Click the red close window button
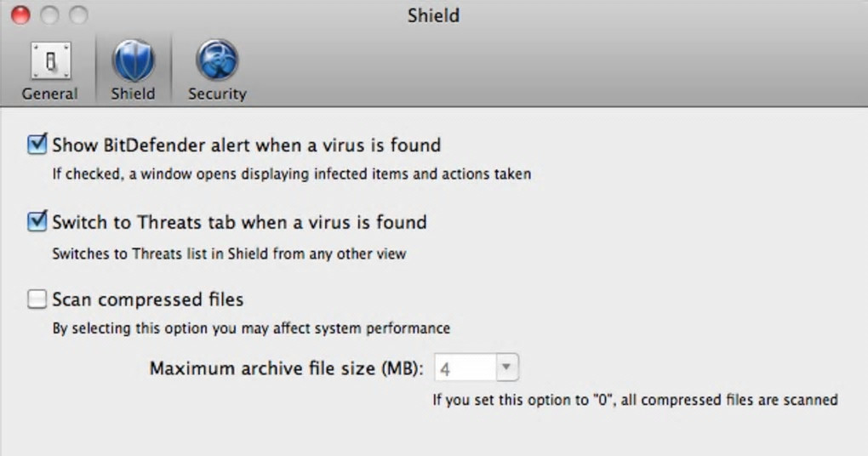The width and height of the screenshot is (868, 456). [x=20, y=15]
